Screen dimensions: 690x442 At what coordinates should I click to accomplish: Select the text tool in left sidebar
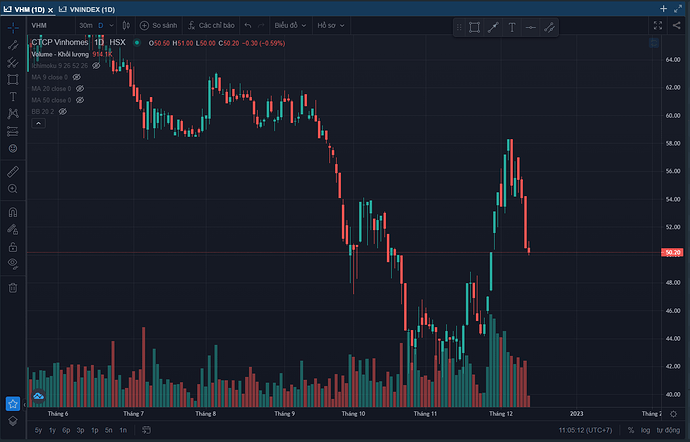(12, 97)
